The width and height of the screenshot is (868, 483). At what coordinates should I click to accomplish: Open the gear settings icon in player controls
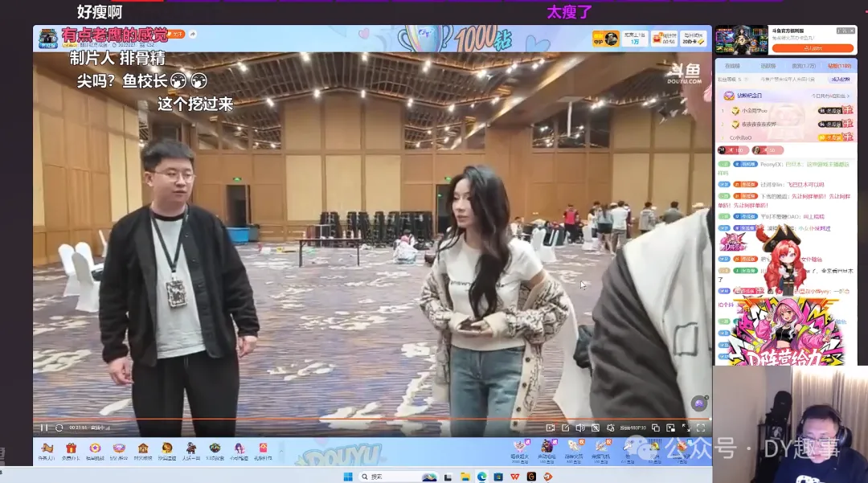[611, 428]
